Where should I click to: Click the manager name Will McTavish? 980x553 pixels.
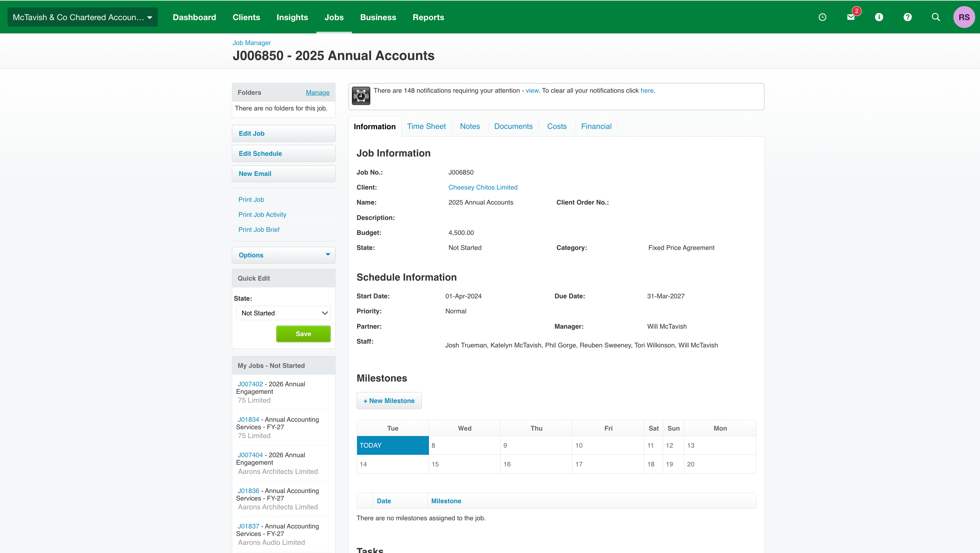coord(667,326)
